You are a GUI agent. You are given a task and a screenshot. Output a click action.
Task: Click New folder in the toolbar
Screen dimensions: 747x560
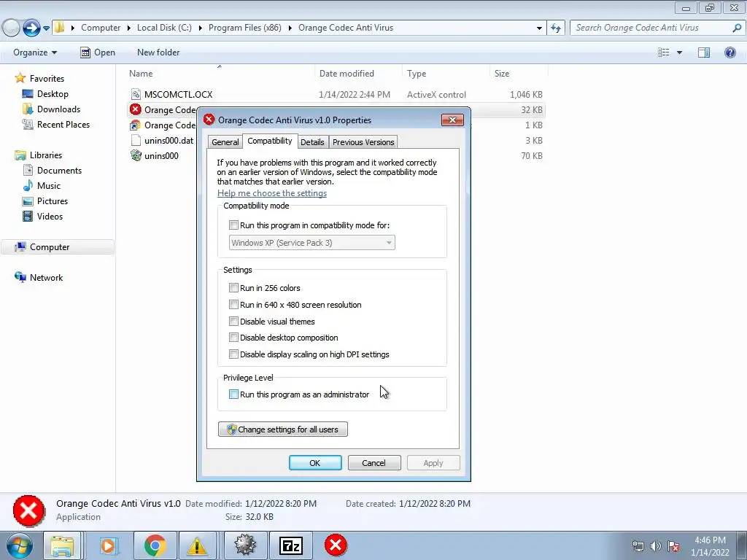(158, 52)
